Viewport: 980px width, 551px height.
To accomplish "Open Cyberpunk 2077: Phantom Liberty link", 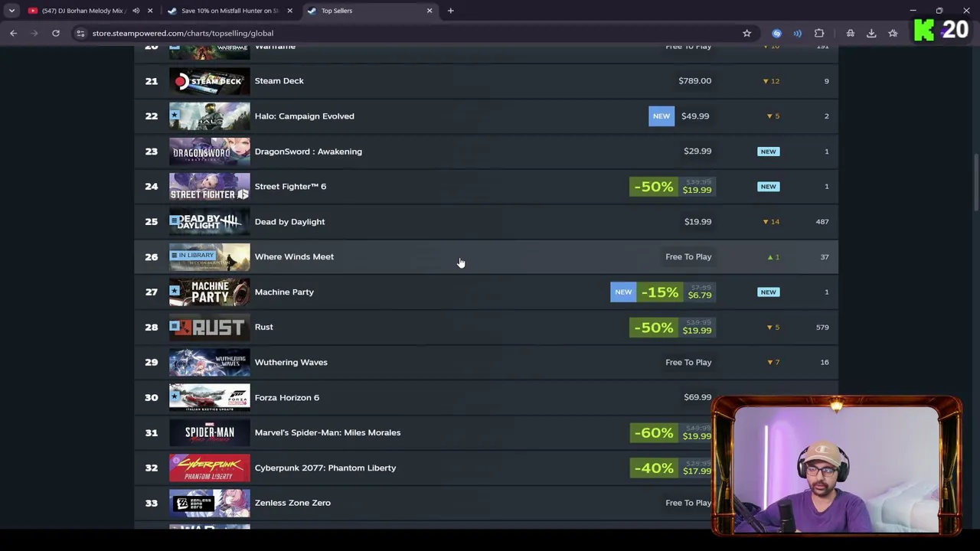I will click(x=325, y=468).
